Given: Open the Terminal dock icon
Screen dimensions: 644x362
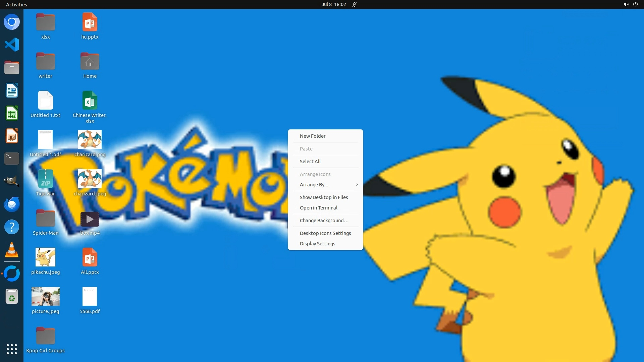Looking at the screenshot, I should pos(12,158).
